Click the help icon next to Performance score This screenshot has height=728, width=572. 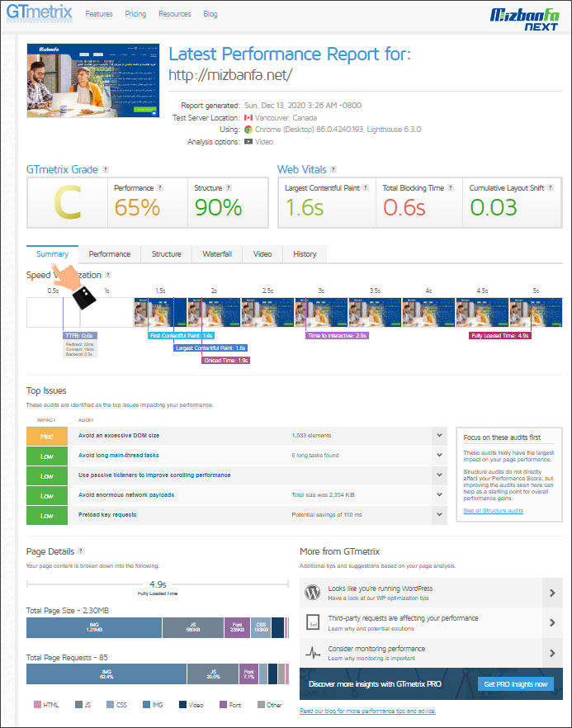point(160,188)
